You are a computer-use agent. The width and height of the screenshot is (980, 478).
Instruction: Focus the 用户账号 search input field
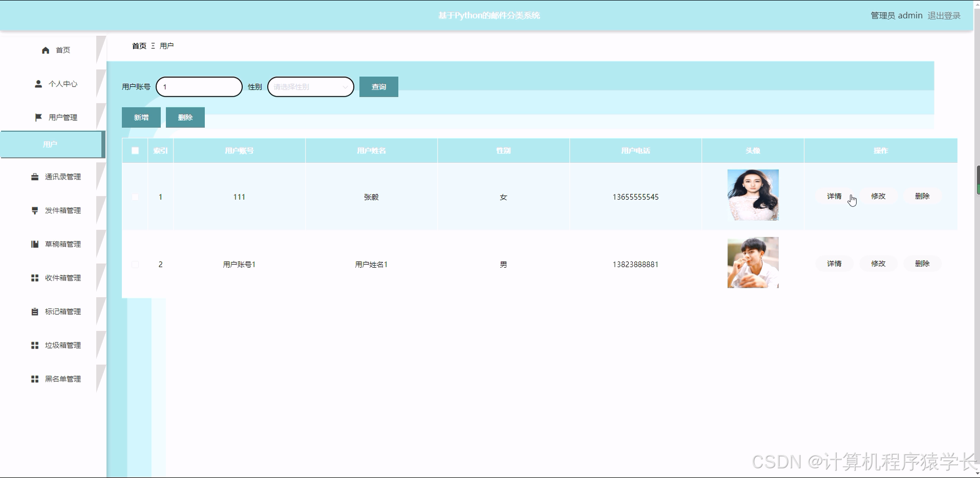[199, 87]
